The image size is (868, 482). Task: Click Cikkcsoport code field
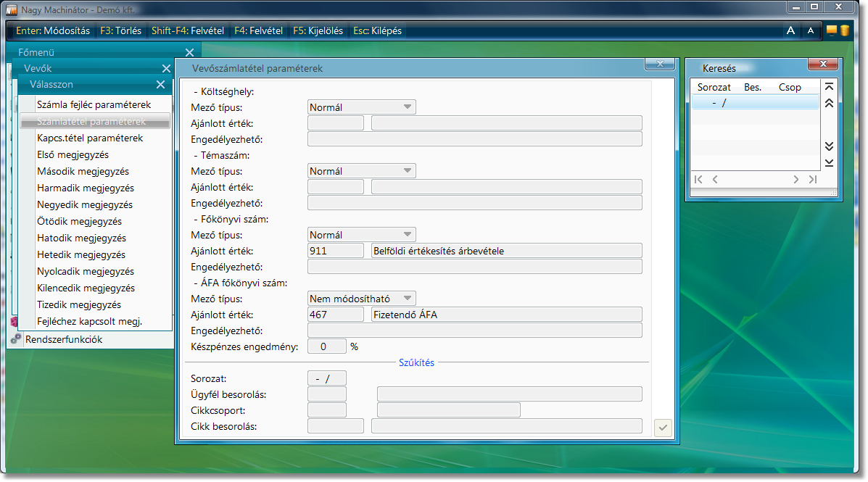[326, 410]
